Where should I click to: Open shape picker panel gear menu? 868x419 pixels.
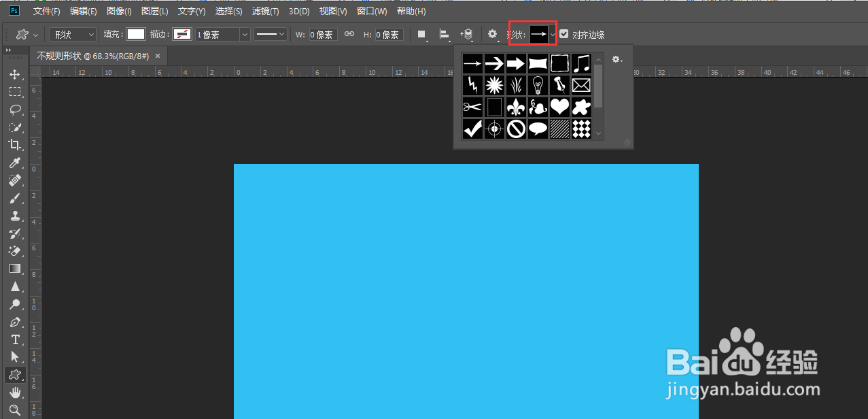tap(617, 60)
